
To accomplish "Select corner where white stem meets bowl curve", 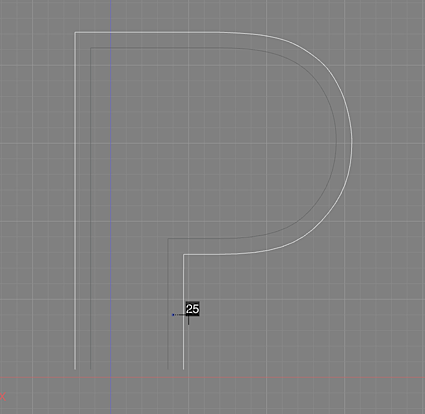I will (x=183, y=255).
